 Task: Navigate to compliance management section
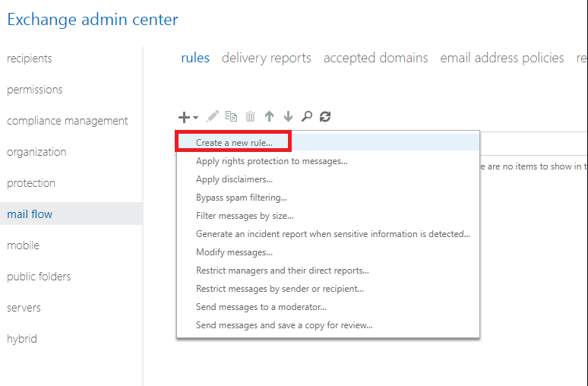(68, 121)
